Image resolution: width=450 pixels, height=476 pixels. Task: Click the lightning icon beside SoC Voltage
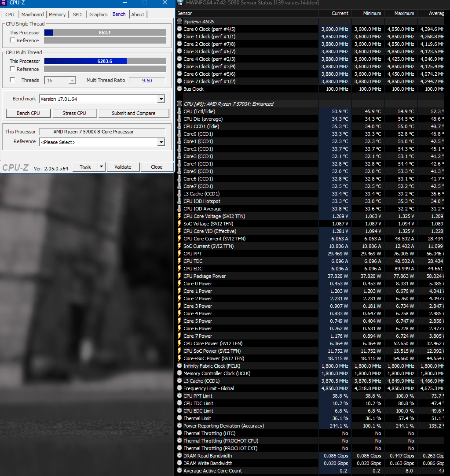179,223
